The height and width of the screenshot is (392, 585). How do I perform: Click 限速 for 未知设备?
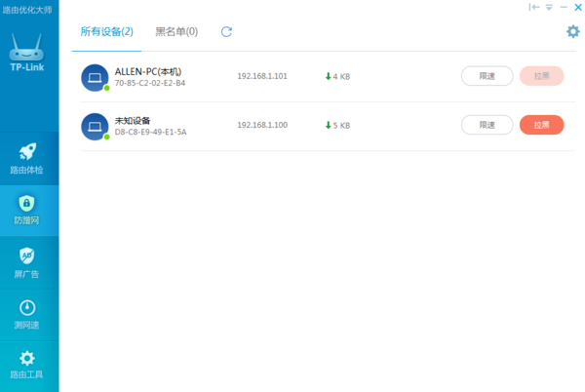[x=487, y=125]
